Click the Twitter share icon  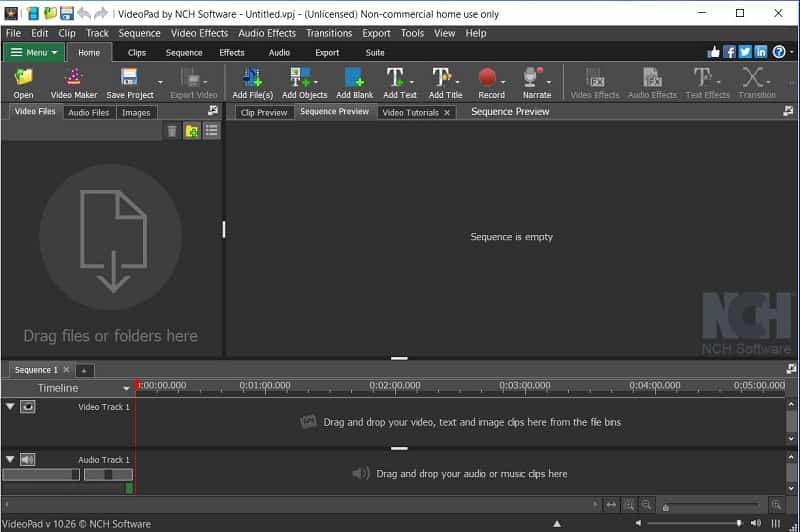click(745, 52)
